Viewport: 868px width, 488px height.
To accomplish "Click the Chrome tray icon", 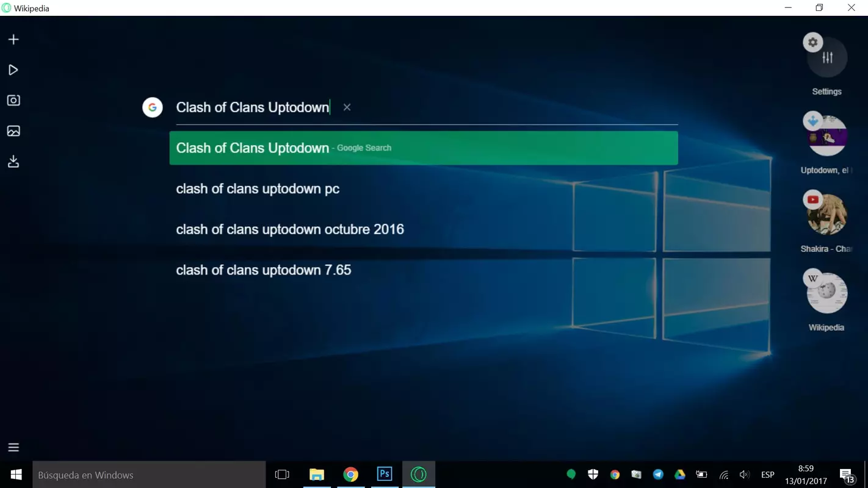I will [615, 475].
